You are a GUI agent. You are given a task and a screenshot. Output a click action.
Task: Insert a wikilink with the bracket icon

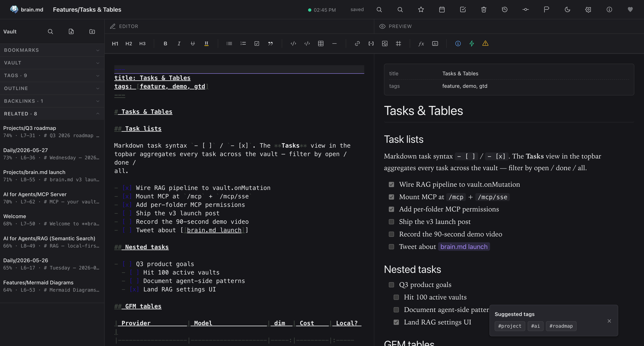pos(371,44)
